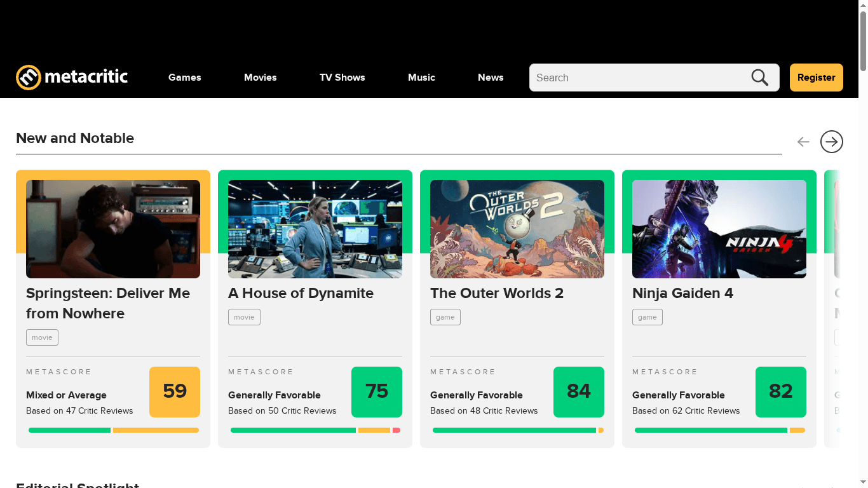Open the Music menu
This screenshot has height=488, width=868.
[421, 78]
